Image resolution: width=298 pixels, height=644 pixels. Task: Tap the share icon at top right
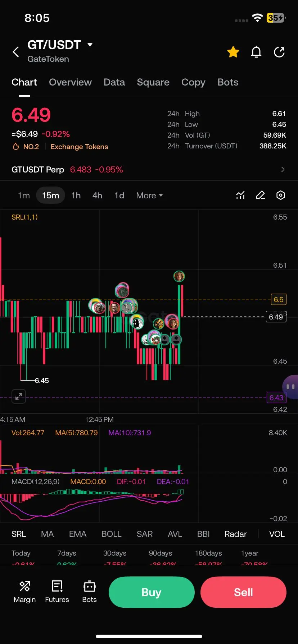279,52
